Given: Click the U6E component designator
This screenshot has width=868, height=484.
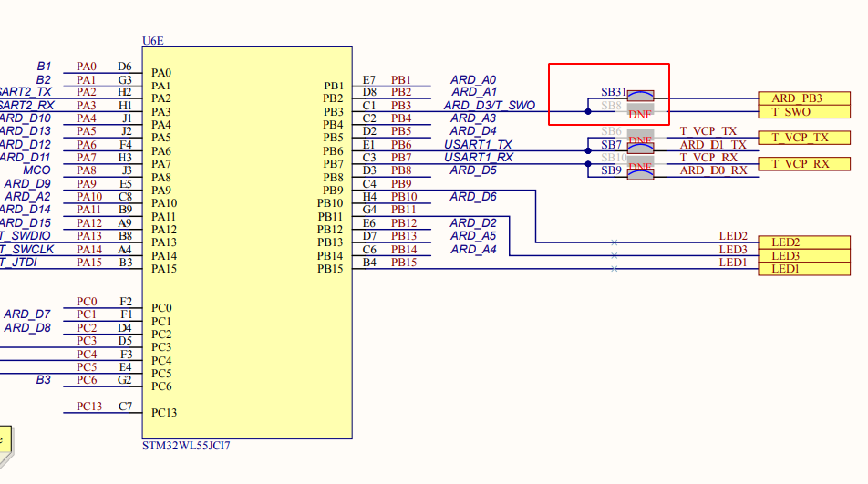Looking at the screenshot, I should click(x=153, y=41).
